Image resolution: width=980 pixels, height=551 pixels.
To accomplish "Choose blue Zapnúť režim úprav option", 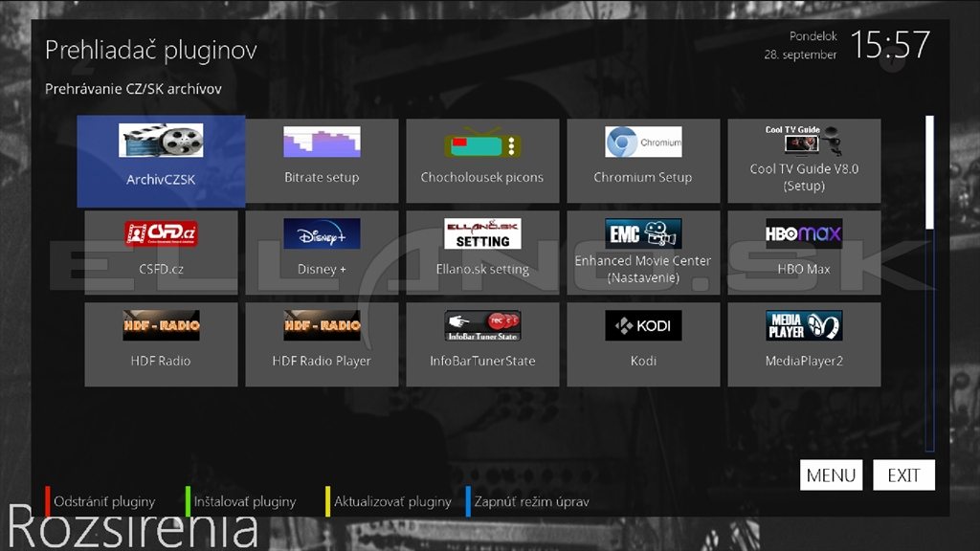I will click(x=528, y=501).
